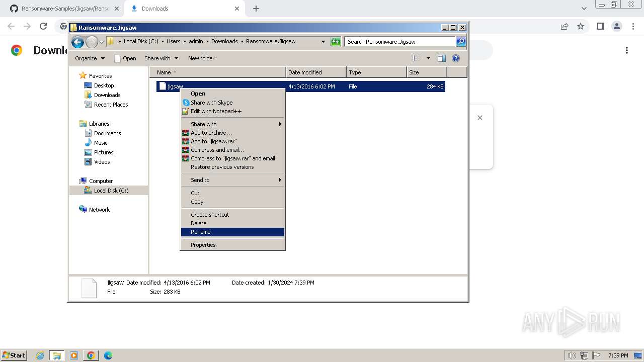Click New folder button
The image size is (644, 362).
pyautogui.click(x=201, y=58)
